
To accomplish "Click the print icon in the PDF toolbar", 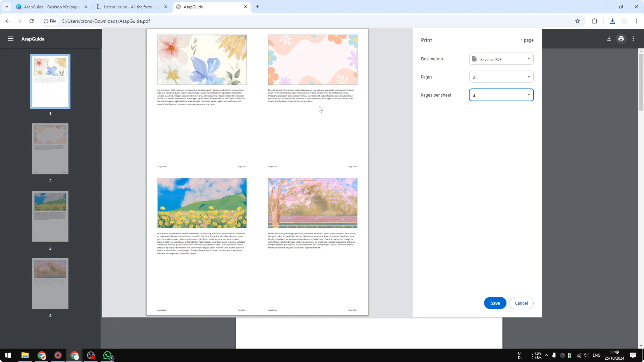I will pyautogui.click(x=621, y=38).
